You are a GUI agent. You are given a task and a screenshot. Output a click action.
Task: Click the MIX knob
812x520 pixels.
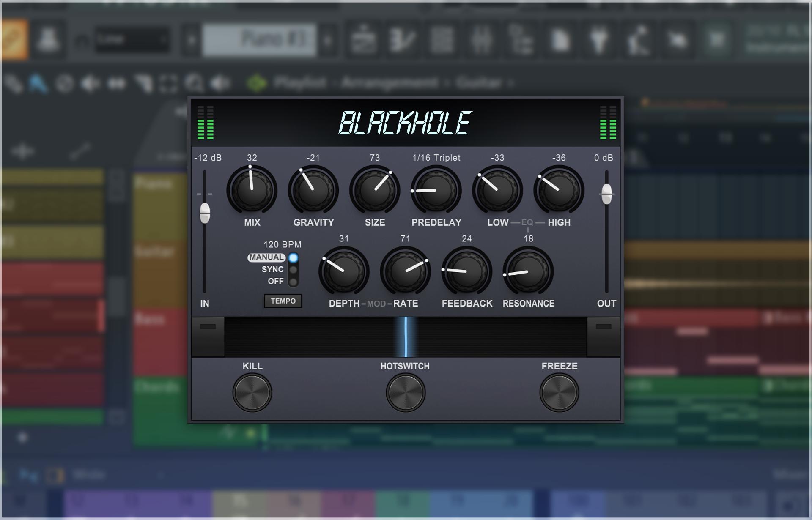coord(252,190)
